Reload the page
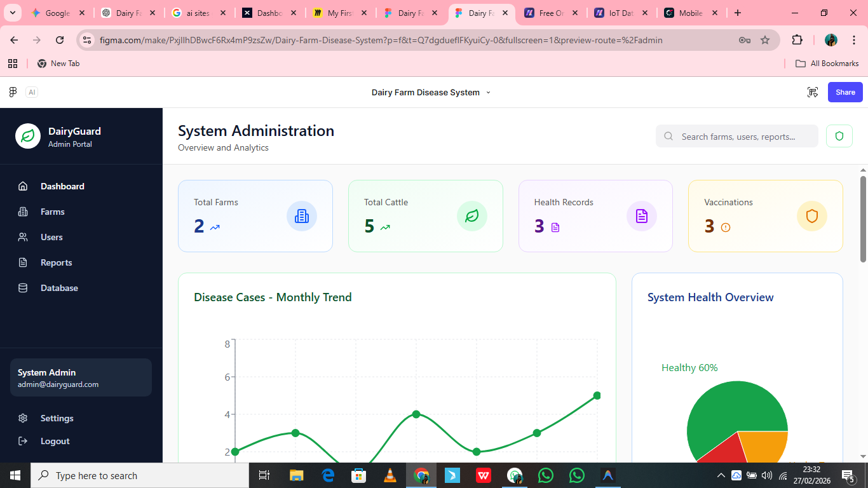Image resolution: width=868 pixels, height=488 pixels. [60, 40]
